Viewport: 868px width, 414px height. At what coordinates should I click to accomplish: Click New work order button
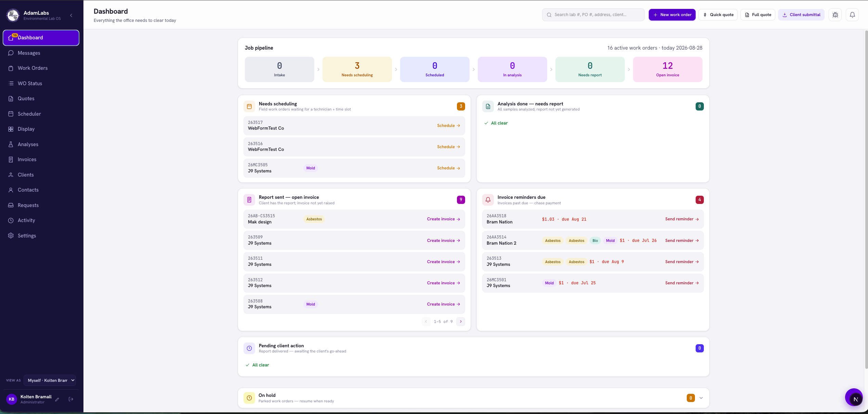672,15
